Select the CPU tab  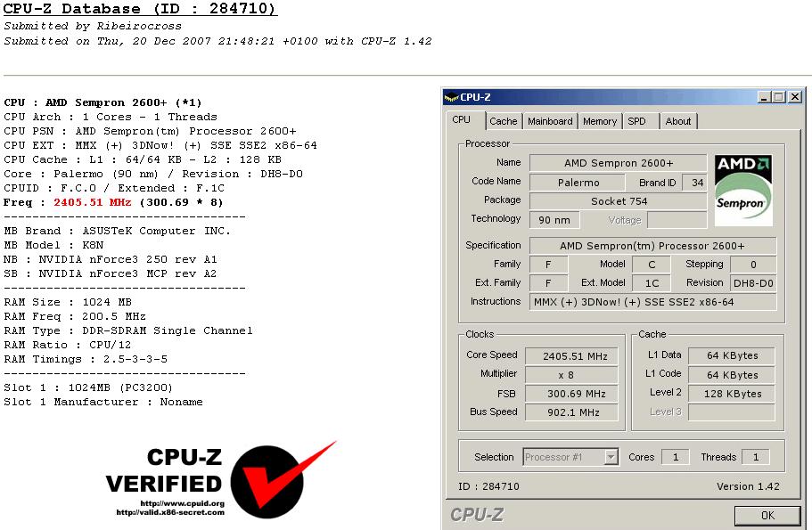coord(461,120)
